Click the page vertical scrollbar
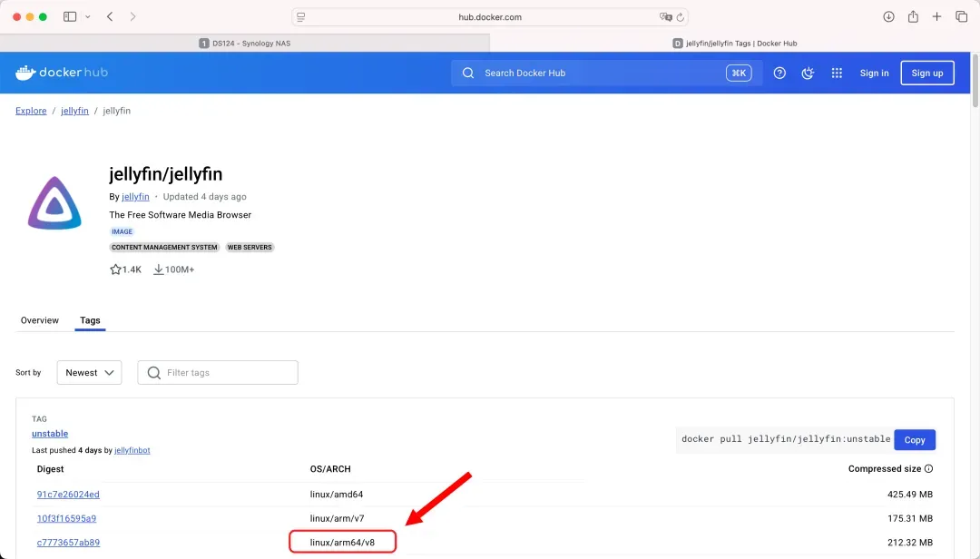The height and width of the screenshot is (559, 980). 975,82
